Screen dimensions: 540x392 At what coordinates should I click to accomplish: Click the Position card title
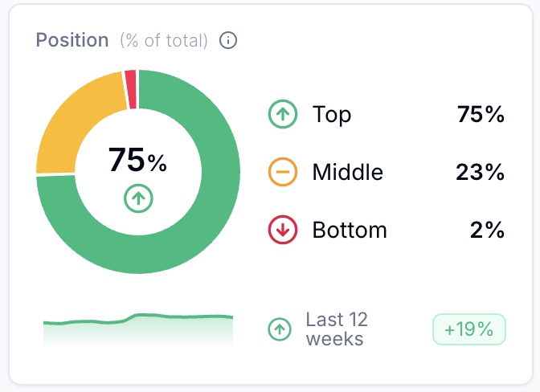pos(72,40)
